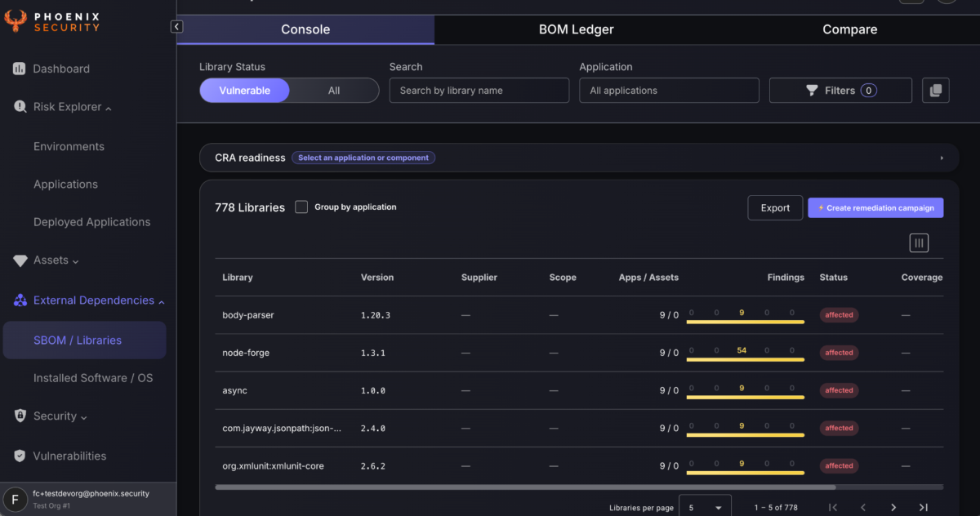Image resolution: width=980 pixels, height=516 pixels.
Task: Sort by the Findings column header
Action: 786,278
